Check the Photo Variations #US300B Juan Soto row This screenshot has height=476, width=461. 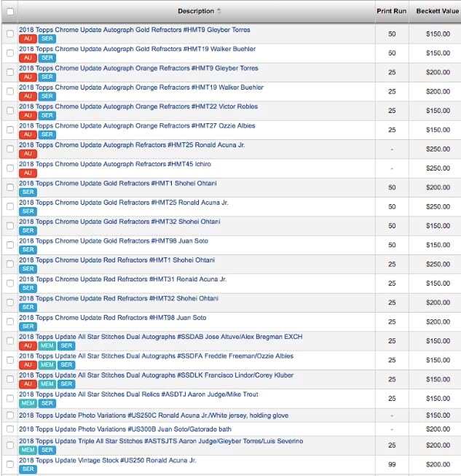point(10,429)
